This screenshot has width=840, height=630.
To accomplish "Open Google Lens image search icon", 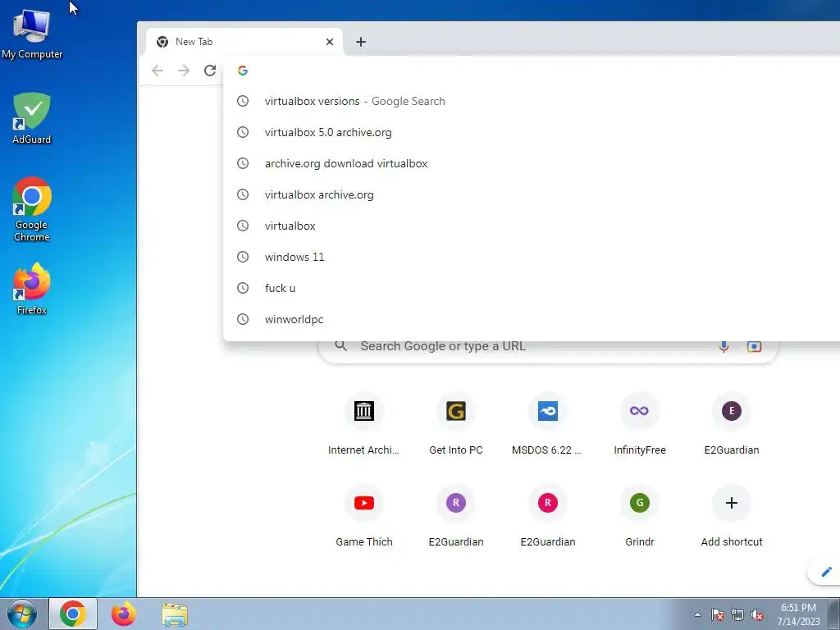I will point(755,347).
